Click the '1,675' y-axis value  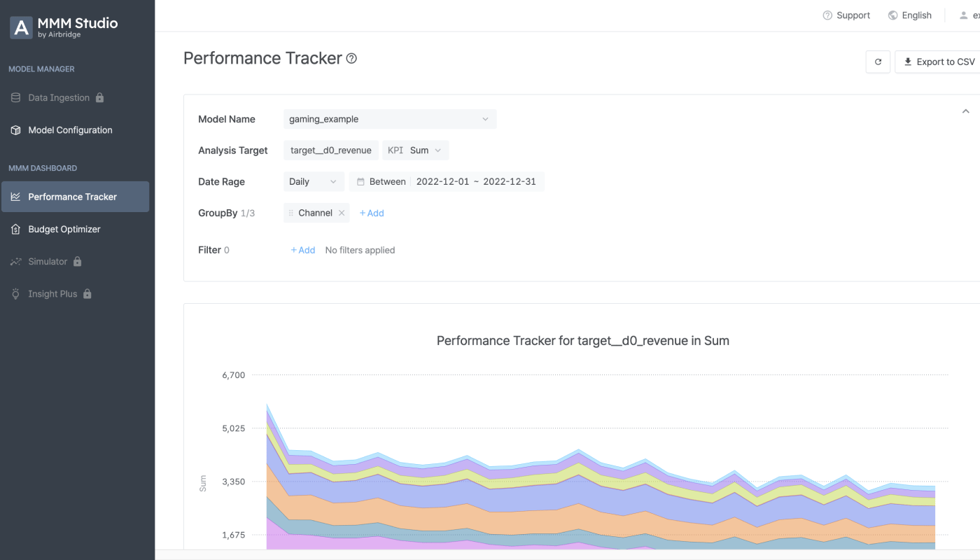pos(234,535)
